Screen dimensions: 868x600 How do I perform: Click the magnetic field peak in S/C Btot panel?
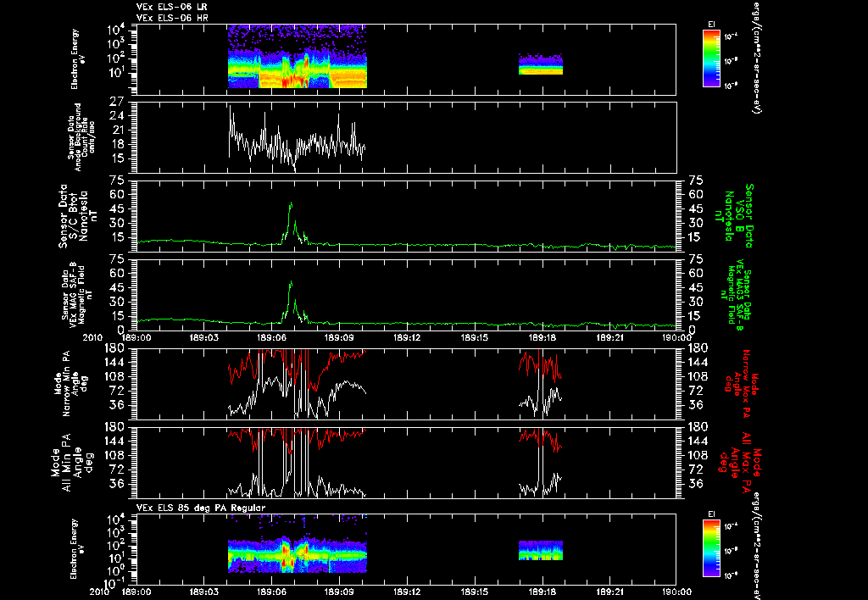[291, 204]
